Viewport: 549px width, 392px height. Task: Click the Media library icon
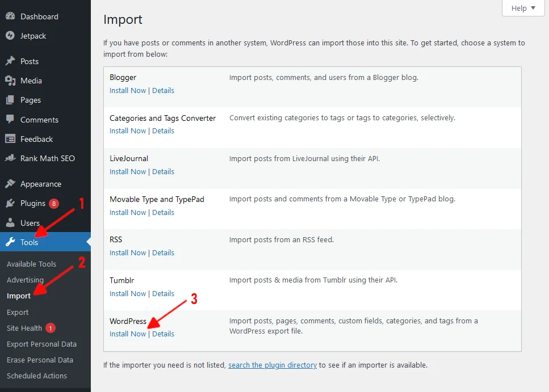coord(10,81)
